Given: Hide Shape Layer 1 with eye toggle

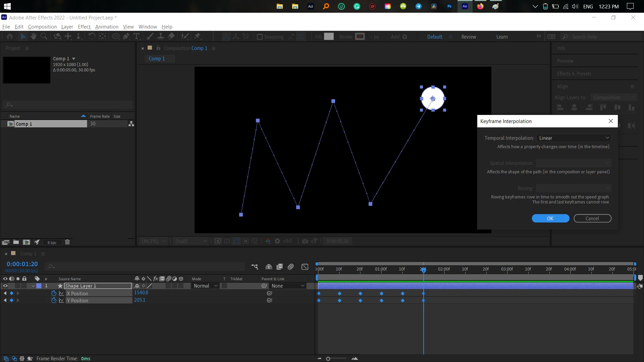Looking at the screenshot, I should tap(5, 286).
